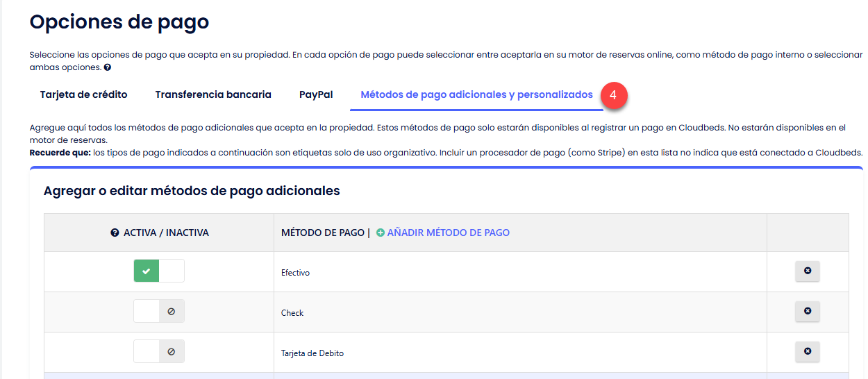The height and width of the screenshot is (379, 868).
Task: Activate the Tarjeta de Debito toggle
Action: pyautogui.click(x=159, y=352)
